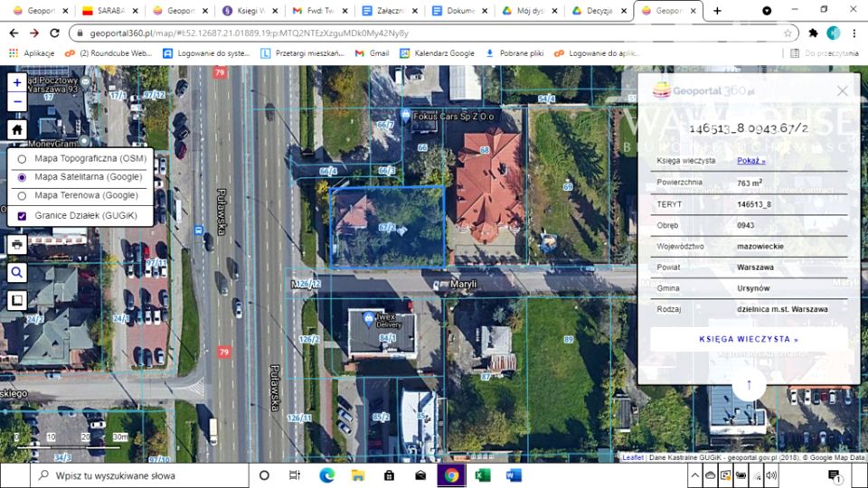Screen dimensions: 868x488
Task: Toggle Granice Działek (GUGiK) checkbox
Action: [x=23, y=216]
